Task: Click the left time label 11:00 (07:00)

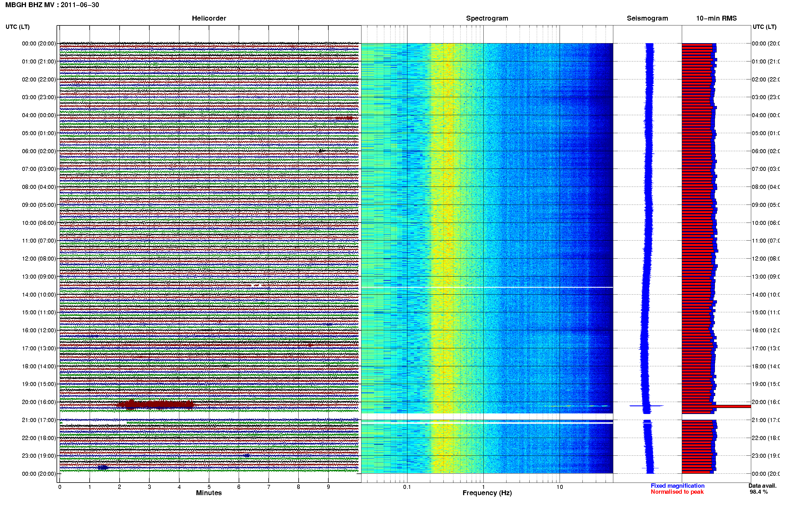Action: point(39,241)
